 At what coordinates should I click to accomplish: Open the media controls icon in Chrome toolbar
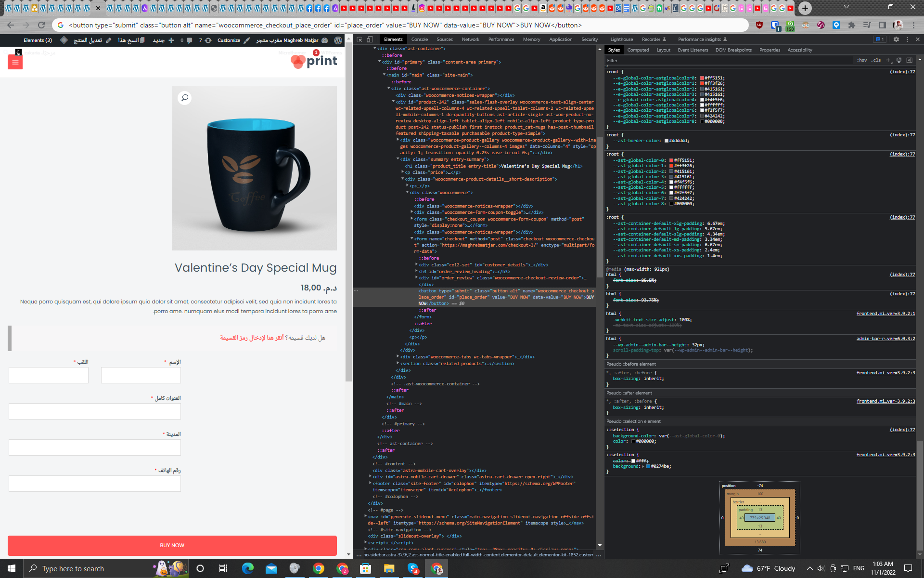pos(867,25)
